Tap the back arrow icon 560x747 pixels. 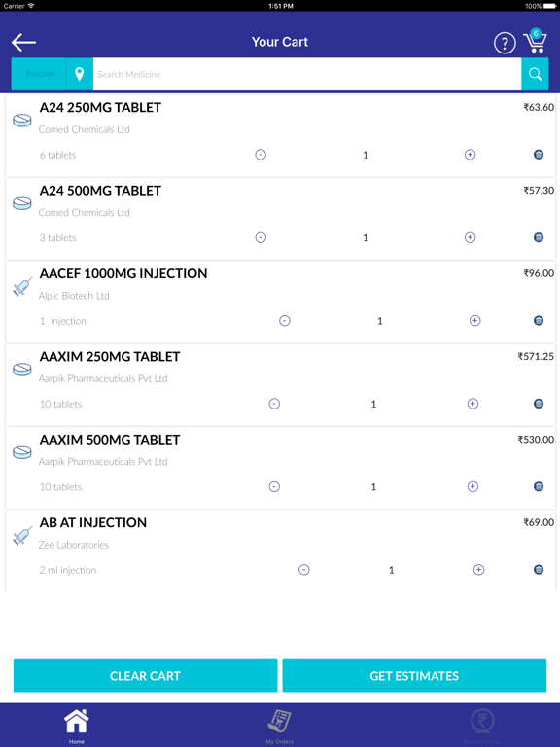tap(23, 43)
